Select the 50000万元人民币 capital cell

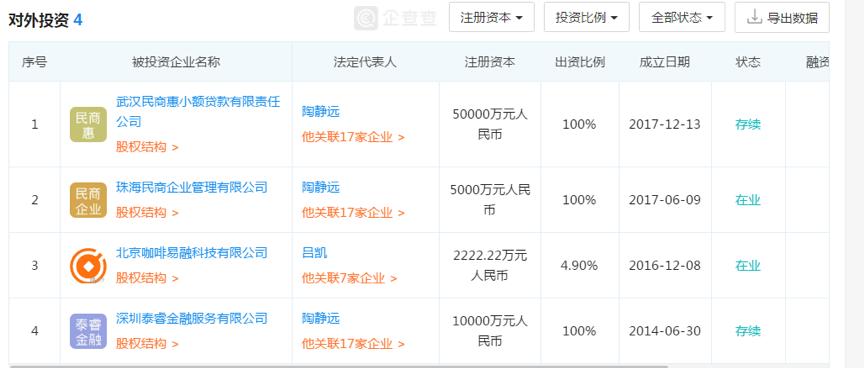pyautogui.click(x=490, y=125)
